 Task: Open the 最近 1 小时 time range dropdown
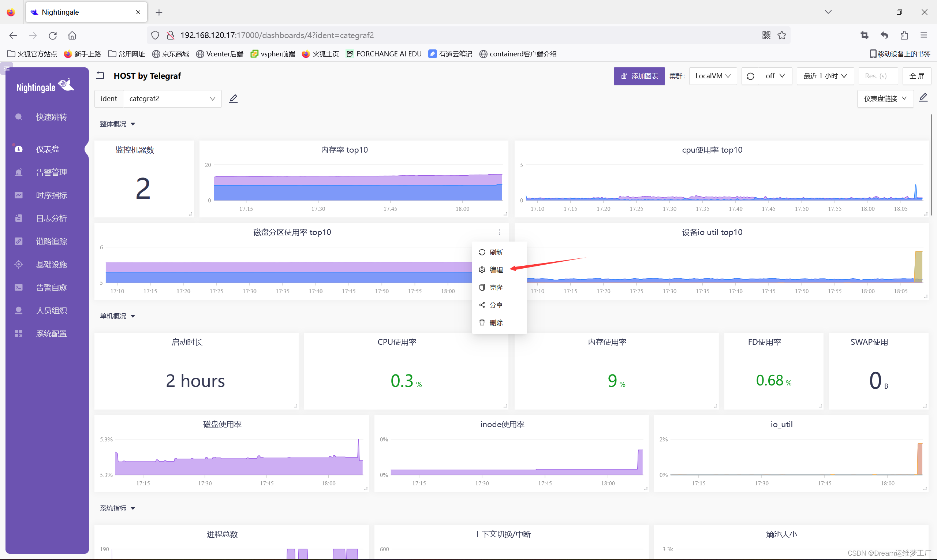(x=825, y=76)
